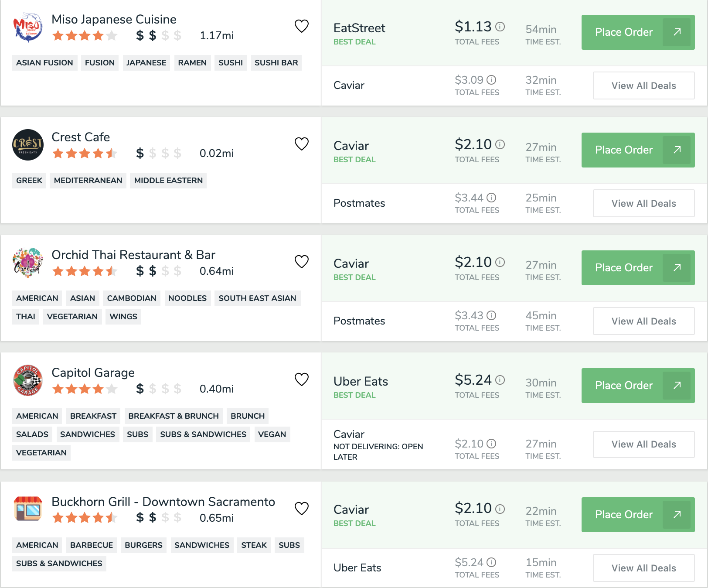Open Orchid Thai Restaurant & Bar title
The width and height of the screenshot is (708, 588).
coord(133,255)
